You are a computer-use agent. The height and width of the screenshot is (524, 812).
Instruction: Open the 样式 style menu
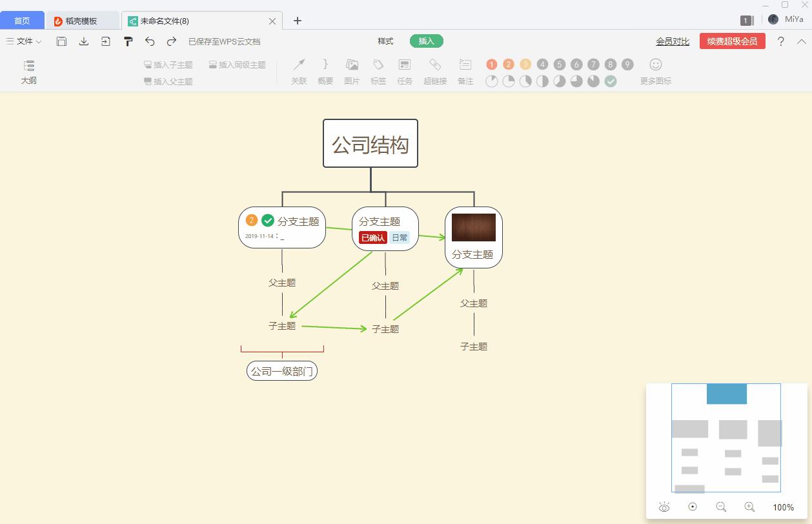[x=385, y=41]
